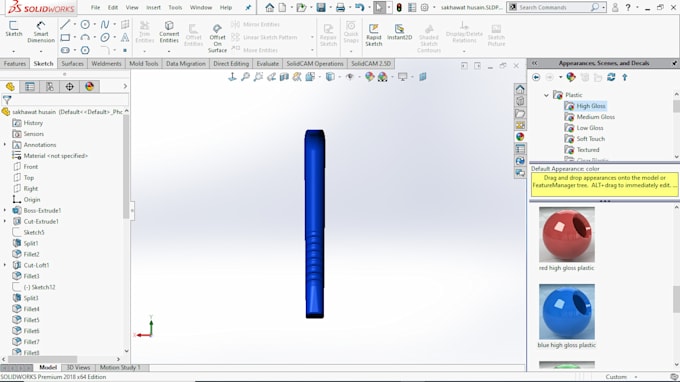Image resolution: width=680 pixels, height=382 pixels.
Task: Click the Save icon
Action: click(321, 7)
